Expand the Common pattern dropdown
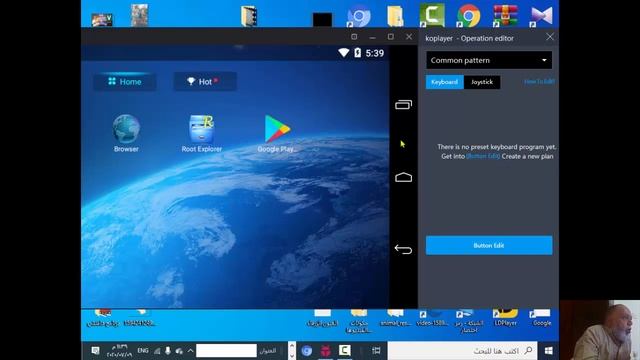 coord(489,60)
